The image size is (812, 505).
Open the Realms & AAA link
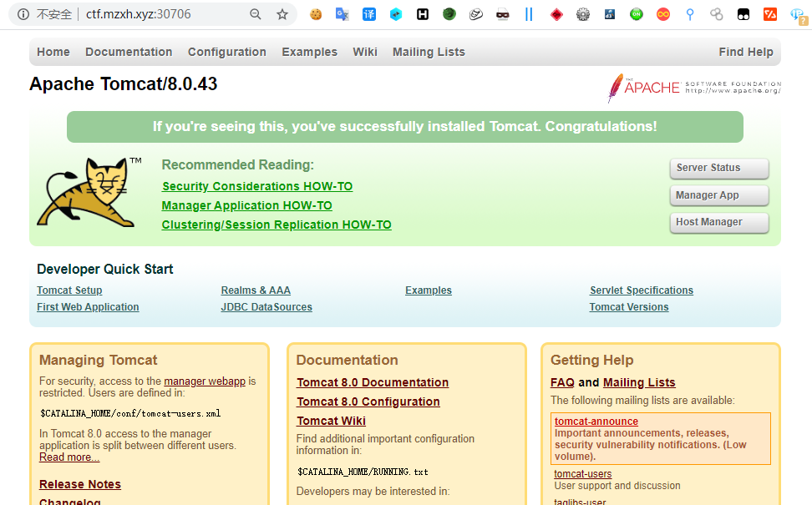tap(256, 290)
